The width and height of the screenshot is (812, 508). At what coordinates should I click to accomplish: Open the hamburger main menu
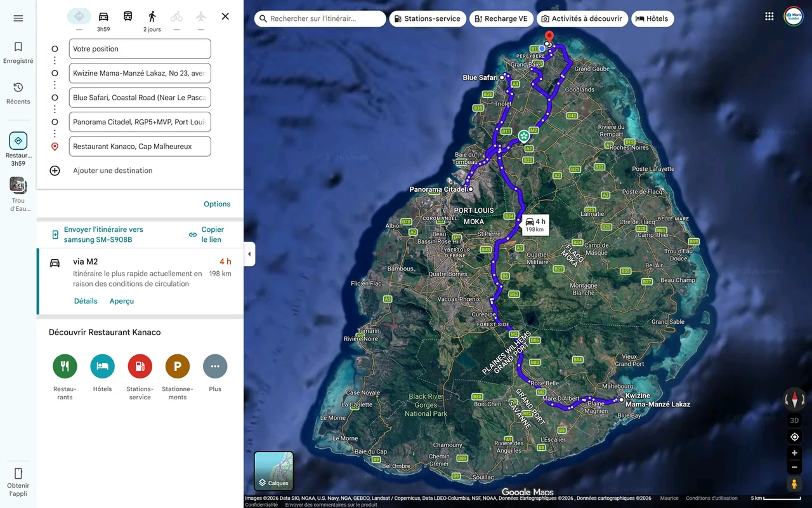click(x=18, y=18)
